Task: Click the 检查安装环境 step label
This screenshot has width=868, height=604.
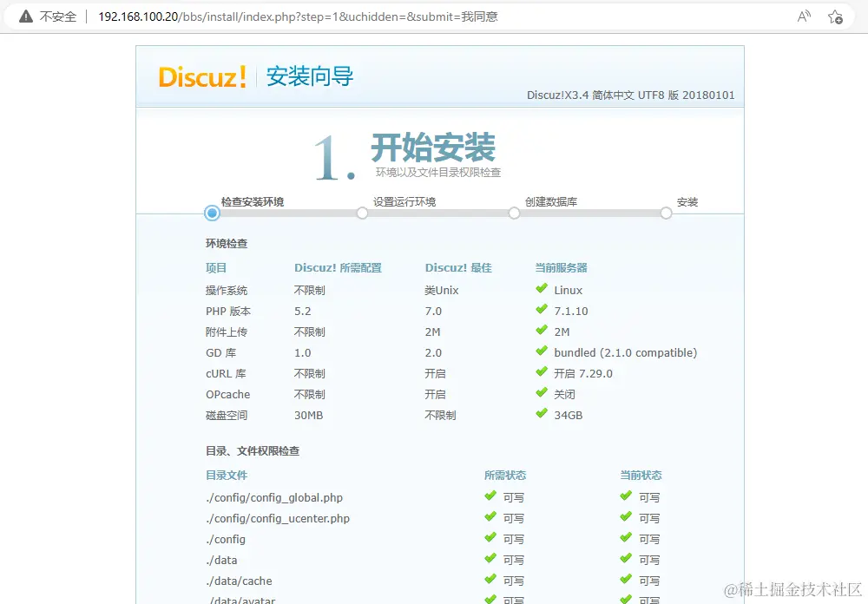Action: pyautogui.click(x=253, y=202)
